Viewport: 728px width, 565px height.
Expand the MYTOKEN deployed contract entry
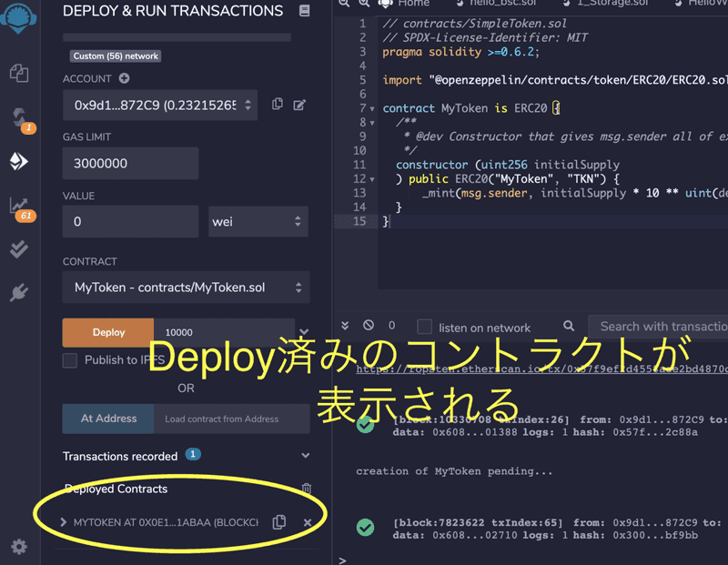64,522
